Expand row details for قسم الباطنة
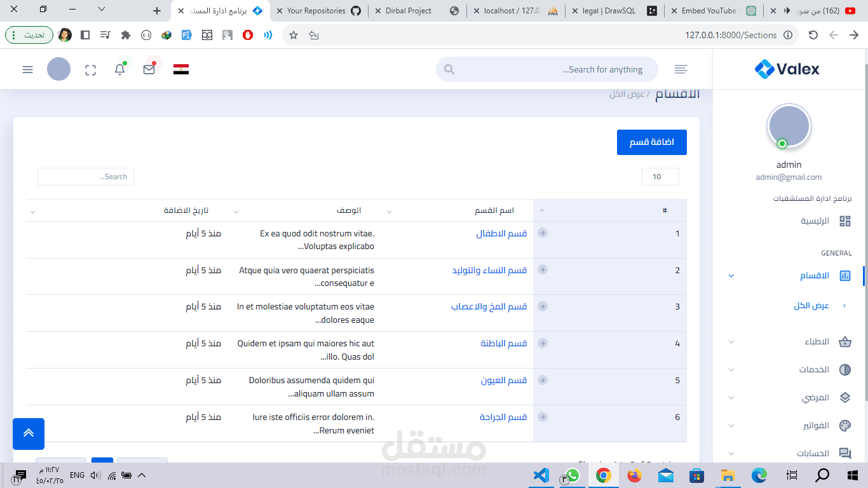The height and width of the screenshot is (488, 868). (x=543, y=343)
